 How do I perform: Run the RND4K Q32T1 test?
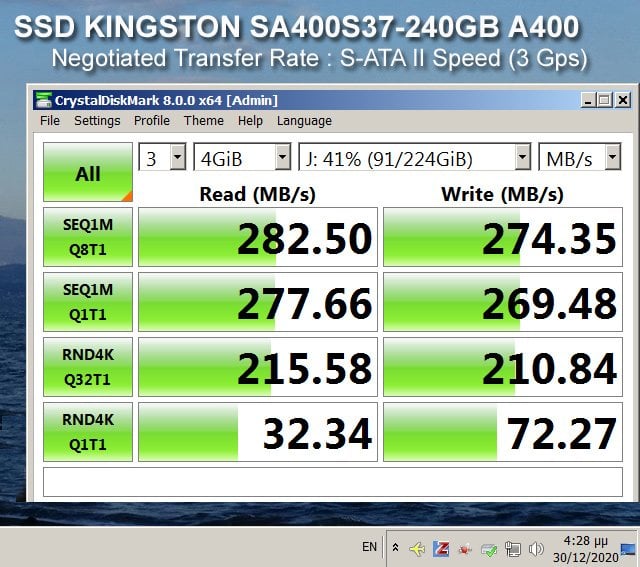click(88, 367)
